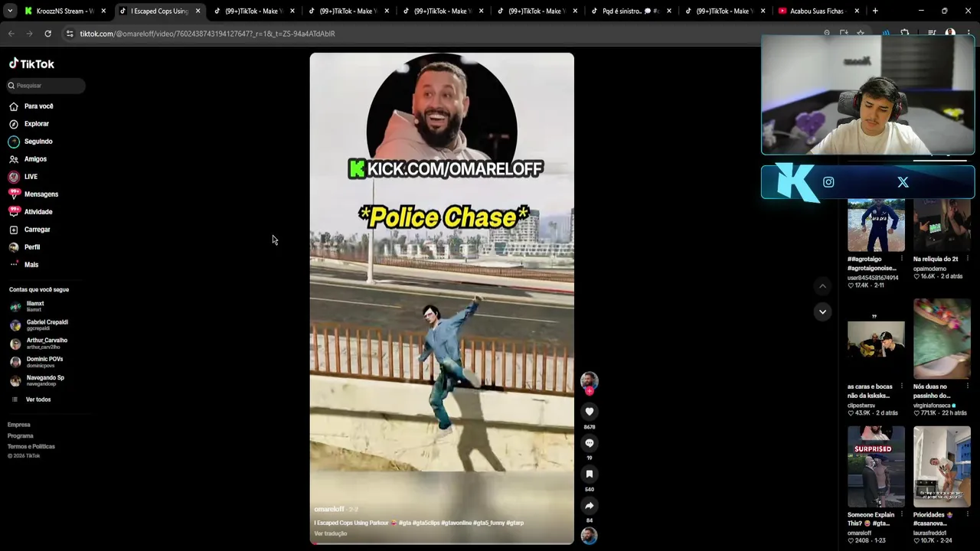Open as caras e bocas thumbnail

876,339
